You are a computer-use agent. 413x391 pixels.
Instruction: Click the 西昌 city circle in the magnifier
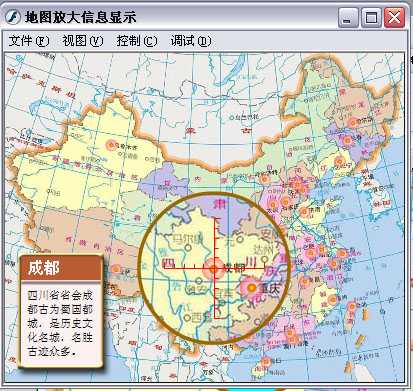[187, 318]
